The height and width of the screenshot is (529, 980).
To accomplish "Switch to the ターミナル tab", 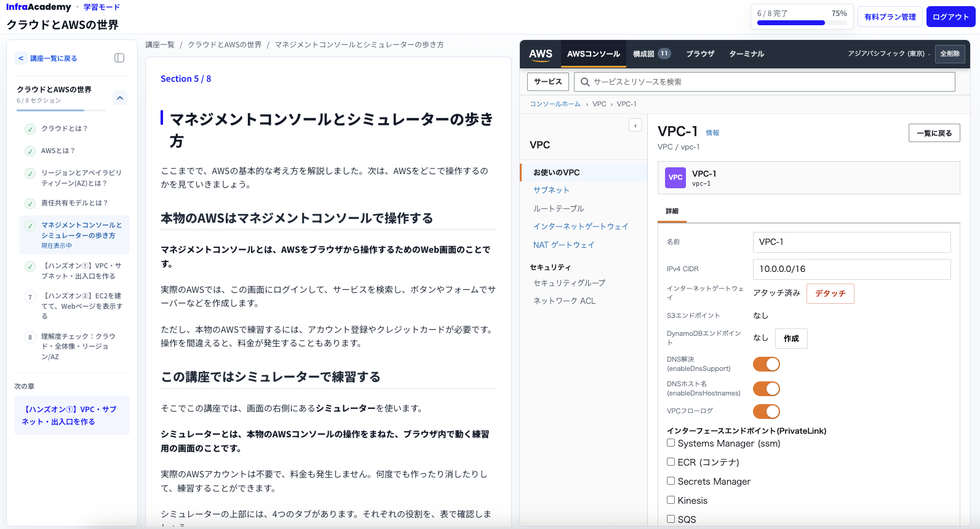I will click(x=746, y=54).
